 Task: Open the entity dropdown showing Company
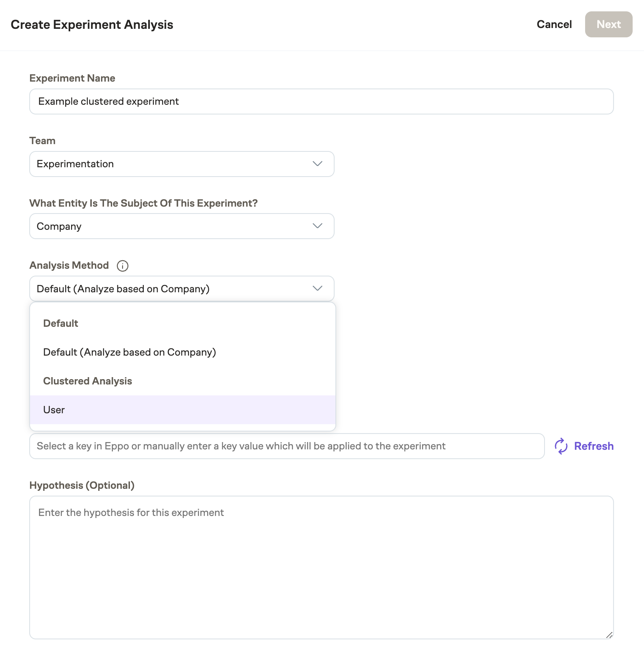(181, 226)
